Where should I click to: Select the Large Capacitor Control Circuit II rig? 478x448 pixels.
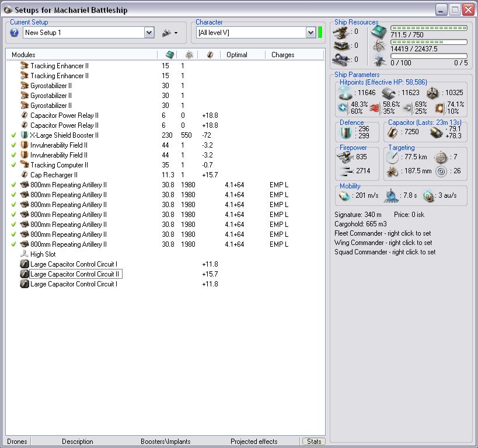[x=165, y=274]
